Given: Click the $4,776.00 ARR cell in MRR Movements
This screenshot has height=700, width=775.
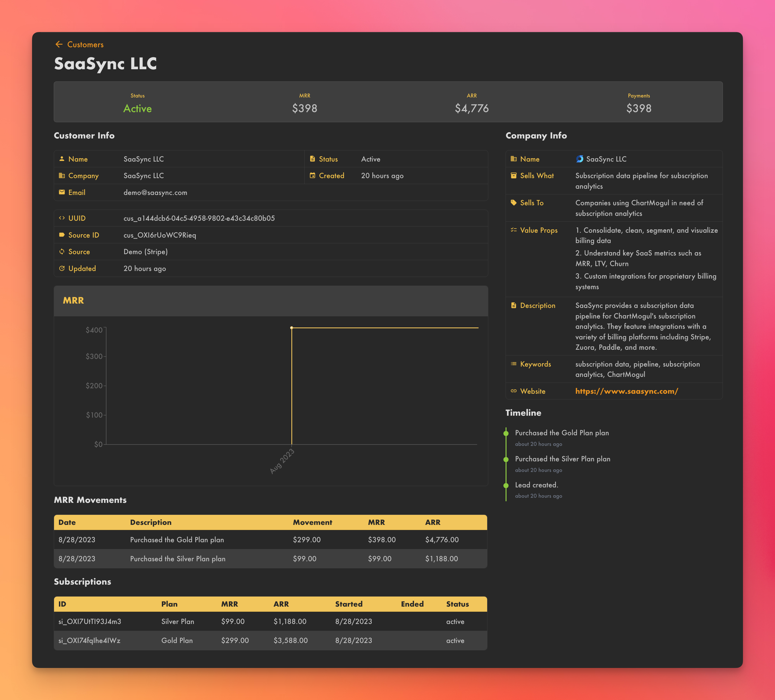Looking at the screenshot, I should click(442, 540).
